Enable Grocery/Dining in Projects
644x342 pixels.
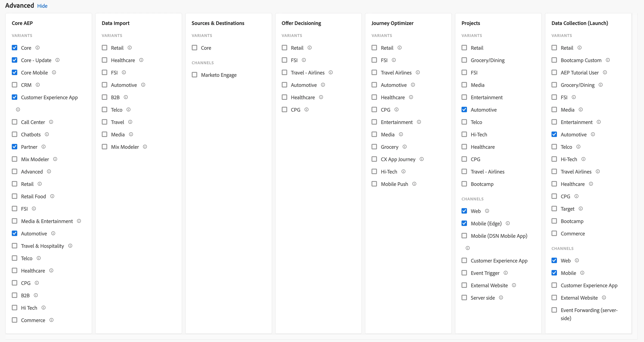coord(464,60)
